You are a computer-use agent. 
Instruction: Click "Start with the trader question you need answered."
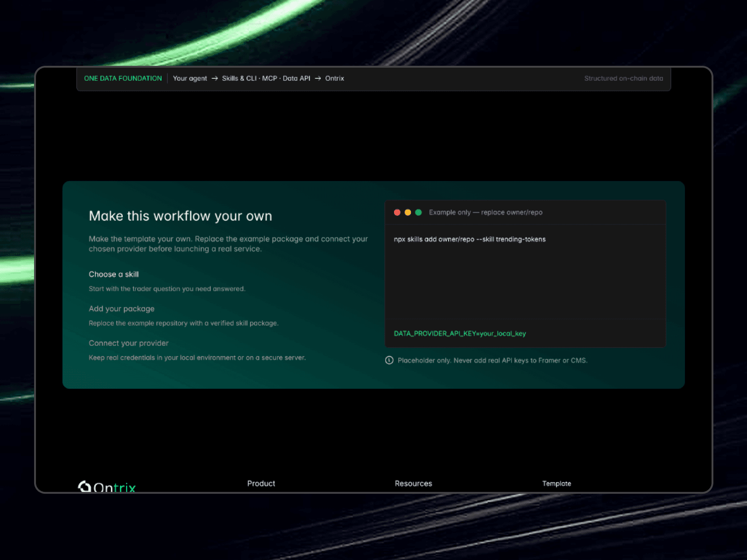click(167, 289)
